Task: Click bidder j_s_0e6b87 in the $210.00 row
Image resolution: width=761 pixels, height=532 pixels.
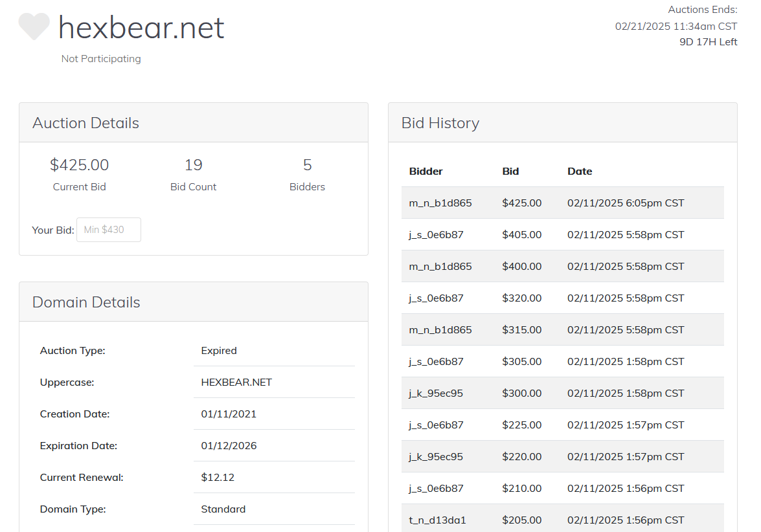Action: 436,489
